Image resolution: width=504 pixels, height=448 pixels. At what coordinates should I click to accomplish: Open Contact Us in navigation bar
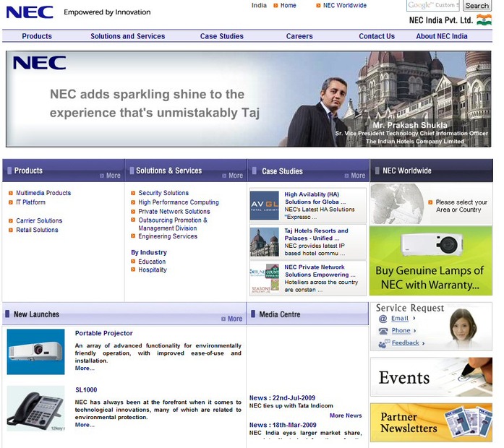(377, 36)
